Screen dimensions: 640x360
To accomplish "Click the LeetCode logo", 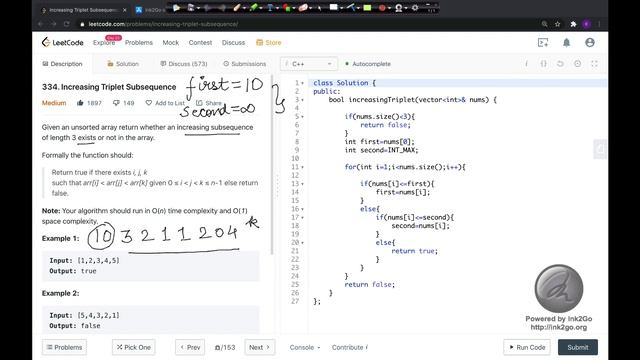I will point(62,42).
